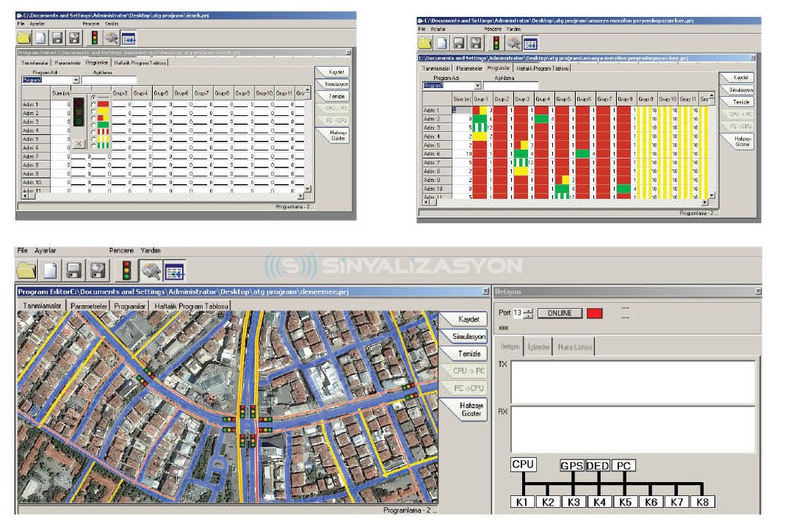Expand Program Adı dropdown in top-right window

(x=477, y=86)
